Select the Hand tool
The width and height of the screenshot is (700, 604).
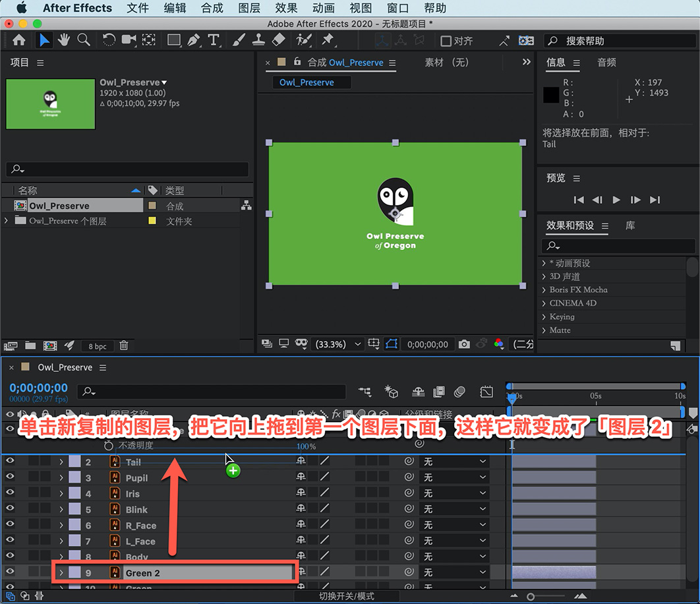tap(64, 40)
